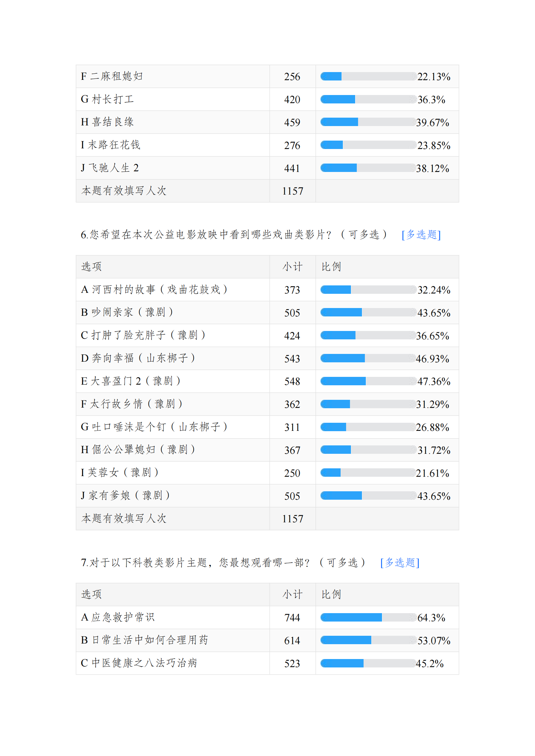This screenshot has height=756, width=535.
Task: Click the 大喜盈门 2（豫剧） option
Action: (x=130, y=381)
